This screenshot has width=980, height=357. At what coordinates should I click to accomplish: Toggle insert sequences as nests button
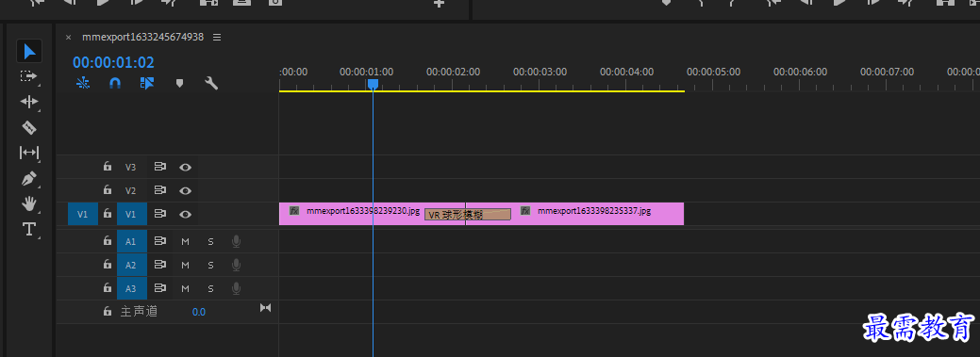pyautogui.click(x=83, y=82)
